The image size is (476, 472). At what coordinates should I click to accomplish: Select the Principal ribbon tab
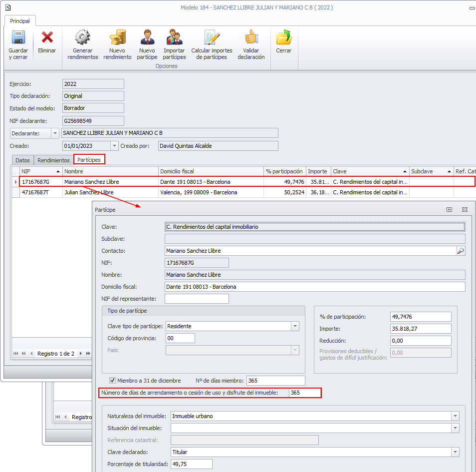coord(20,21)
